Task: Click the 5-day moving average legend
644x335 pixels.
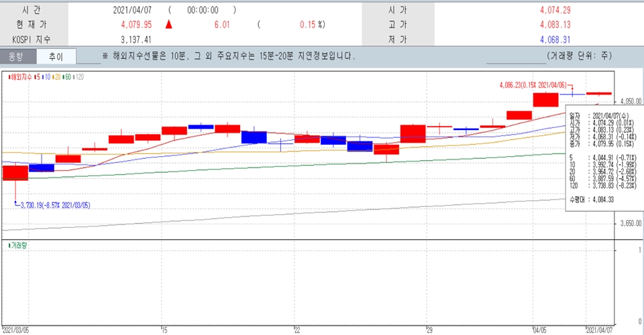Action: [x=38, y=76]
